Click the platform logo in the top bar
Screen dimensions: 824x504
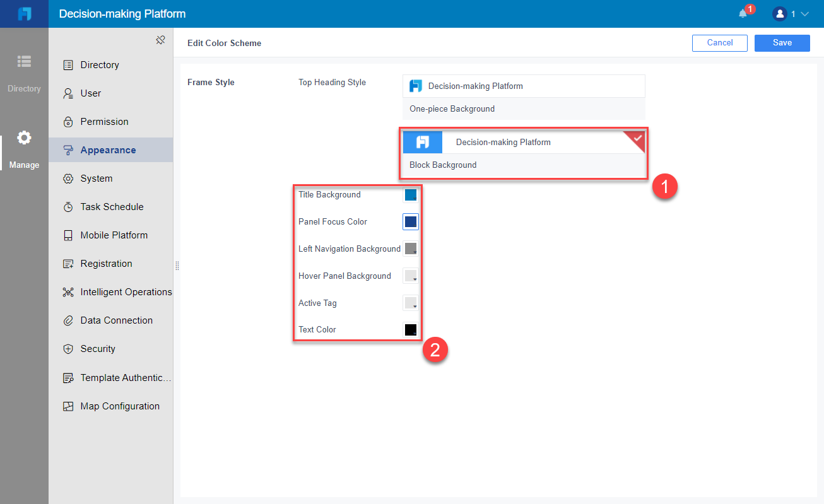[24, 13]
